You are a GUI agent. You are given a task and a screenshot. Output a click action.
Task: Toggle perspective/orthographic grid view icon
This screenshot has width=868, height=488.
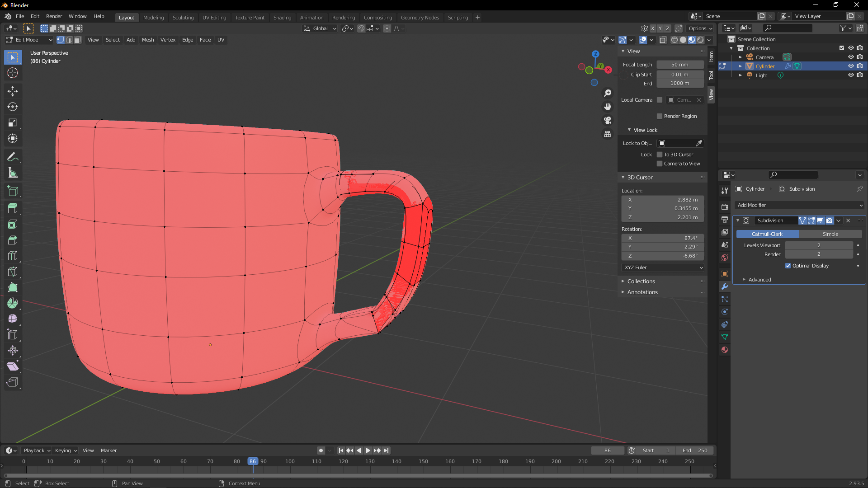[x=608, y=134]
